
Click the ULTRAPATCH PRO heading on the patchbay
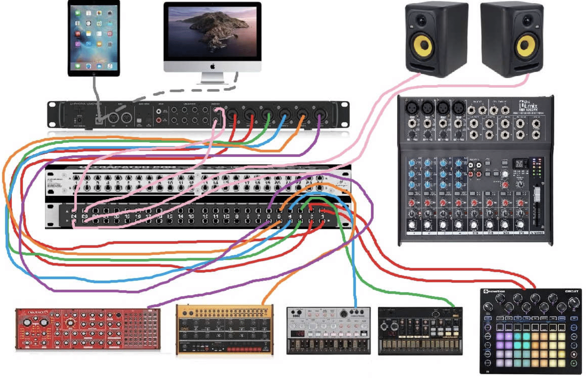[x=128, y=167]
